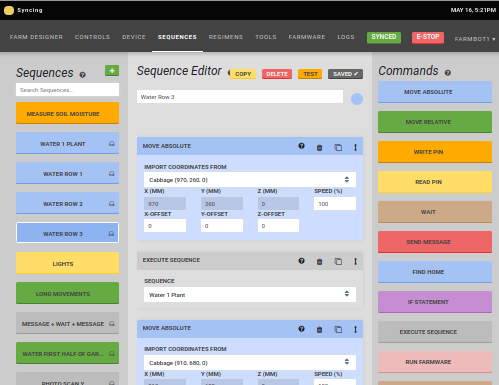Focus the Search Sequences field
The height and width of the screenshot is (385, 499).
pos(67,90)
